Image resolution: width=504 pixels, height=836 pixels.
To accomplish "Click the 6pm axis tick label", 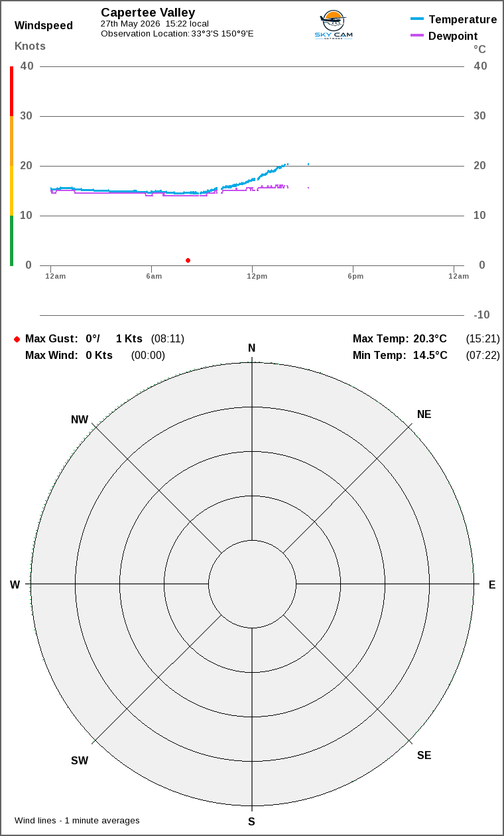I will [355, 276].
